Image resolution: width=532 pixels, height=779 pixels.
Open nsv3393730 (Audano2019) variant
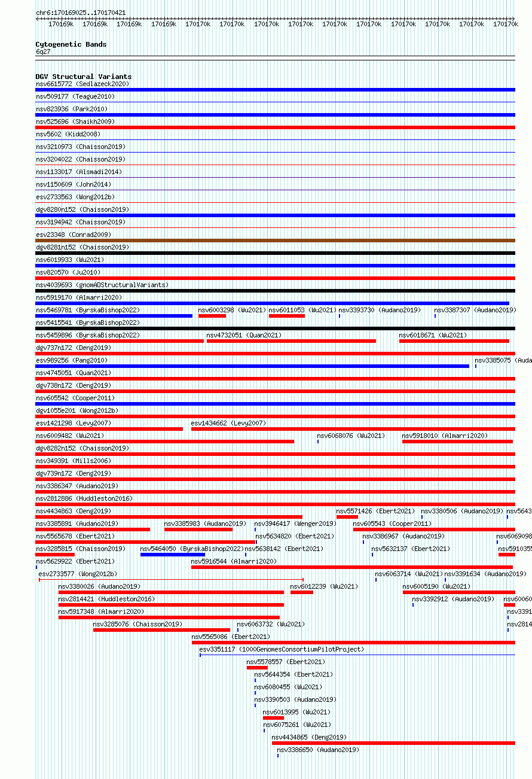click(380, 310)
